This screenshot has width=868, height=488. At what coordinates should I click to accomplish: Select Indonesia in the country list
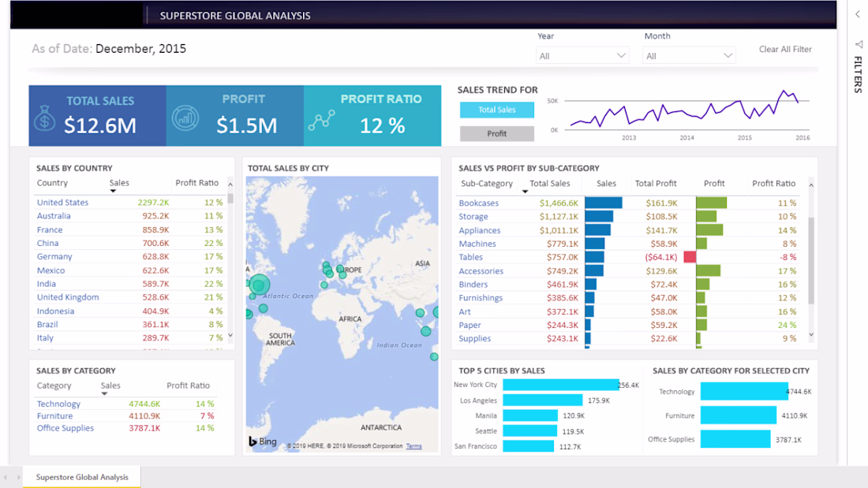tap(131, 311)
